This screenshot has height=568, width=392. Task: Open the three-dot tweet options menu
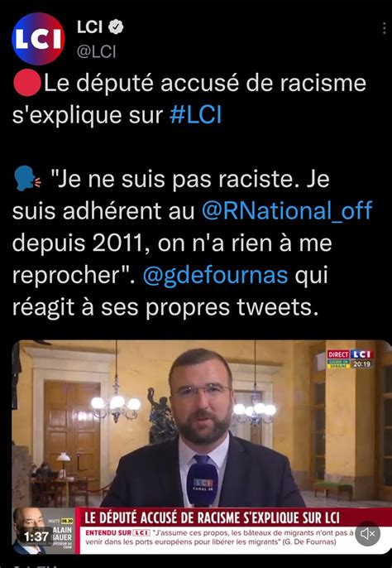click(384, 28)
